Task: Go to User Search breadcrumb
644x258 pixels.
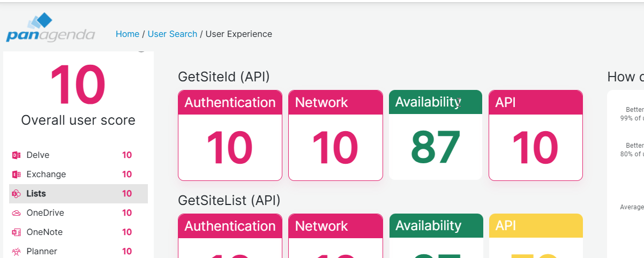Action: [x=173, y=34]
